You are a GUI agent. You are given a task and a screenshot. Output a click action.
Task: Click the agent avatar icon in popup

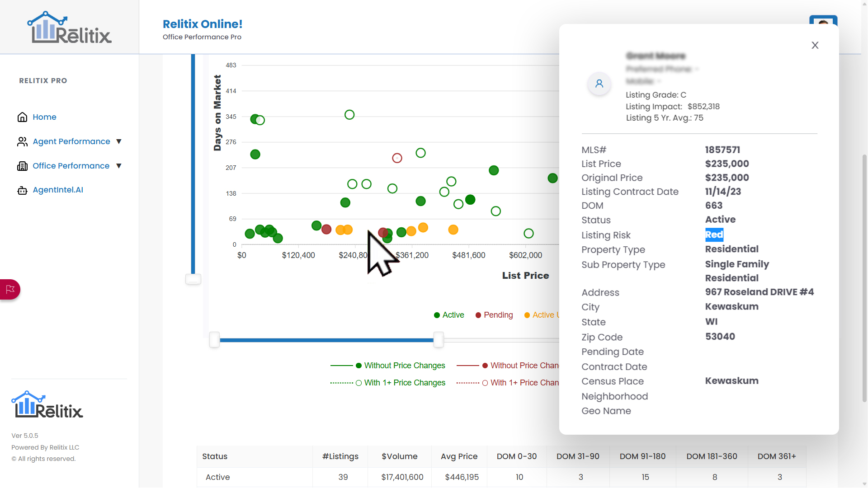pyautogui.click(x=599, y=84)
